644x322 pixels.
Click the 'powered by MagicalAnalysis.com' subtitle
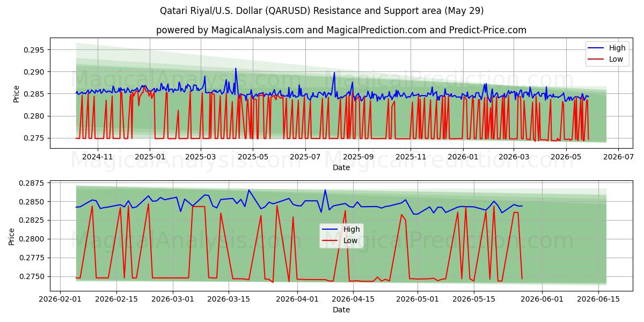(x=341, y=30)
